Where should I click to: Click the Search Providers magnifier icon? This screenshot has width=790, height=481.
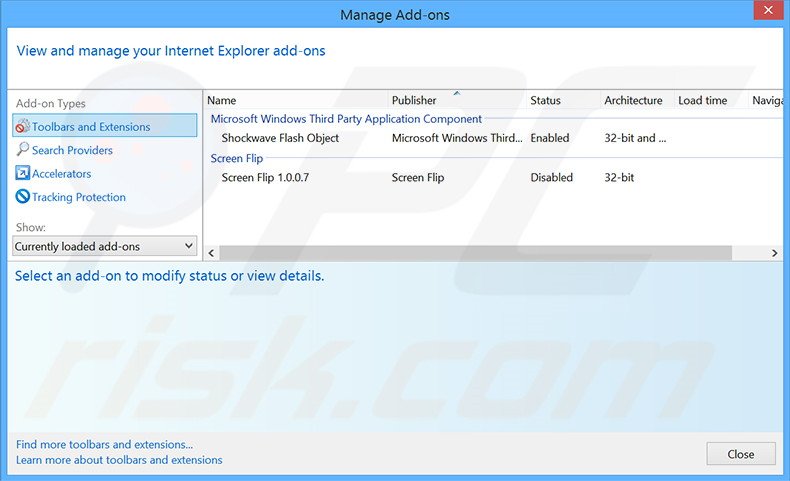click(x=23, y=150)
